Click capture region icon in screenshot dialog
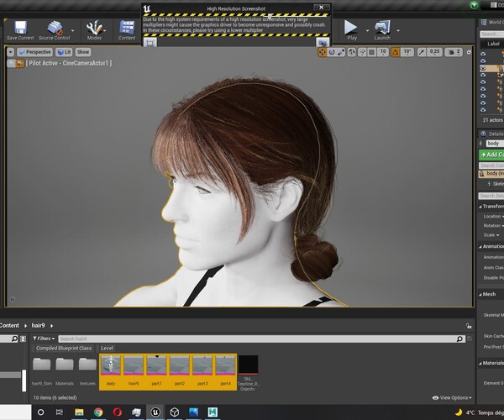Screen dimensions: 504x420 (150, 42)
